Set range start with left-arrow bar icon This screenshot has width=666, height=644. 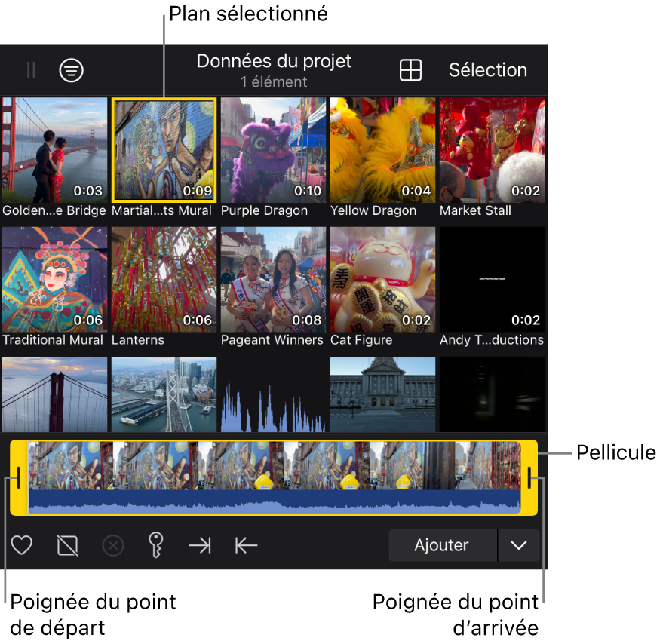click(x=246, y=545)
